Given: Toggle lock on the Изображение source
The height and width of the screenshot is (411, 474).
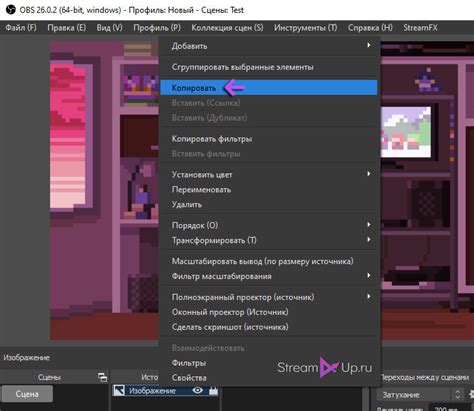Looking at the screenshot, I should click(213, 391).
